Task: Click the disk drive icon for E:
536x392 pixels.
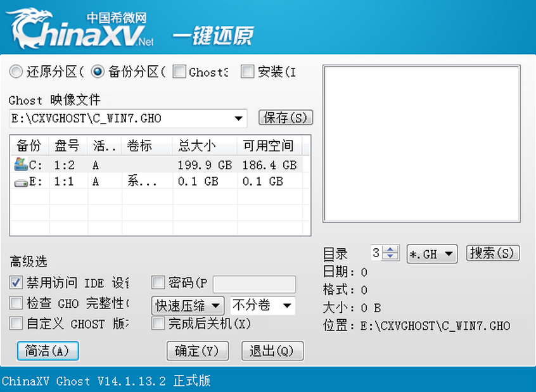Action: click(x=21, y=183)
